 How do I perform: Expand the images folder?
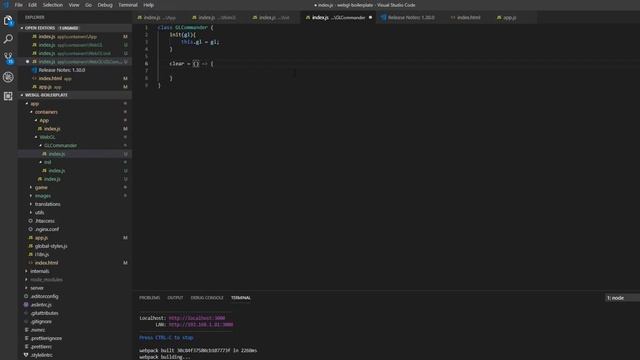(x=43, y=196)
